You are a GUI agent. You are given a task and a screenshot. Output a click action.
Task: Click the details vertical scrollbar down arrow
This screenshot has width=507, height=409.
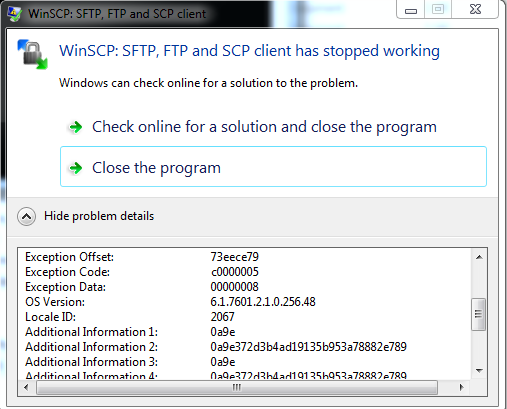479,371
